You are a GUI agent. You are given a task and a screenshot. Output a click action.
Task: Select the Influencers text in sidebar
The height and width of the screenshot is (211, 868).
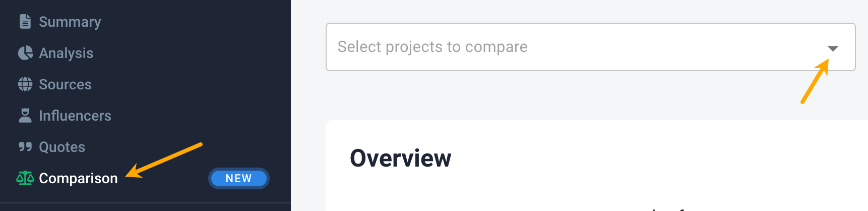click(x=75, y=116)
